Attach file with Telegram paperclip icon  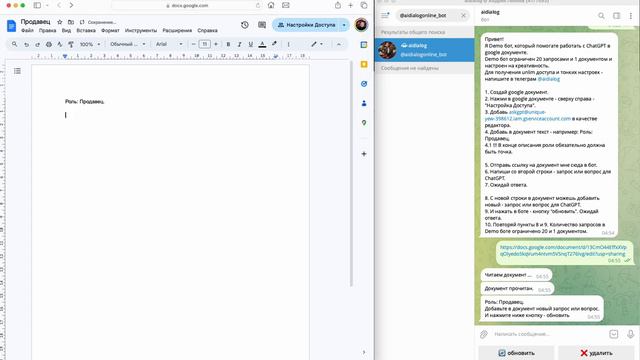click(x=484, y=334)
